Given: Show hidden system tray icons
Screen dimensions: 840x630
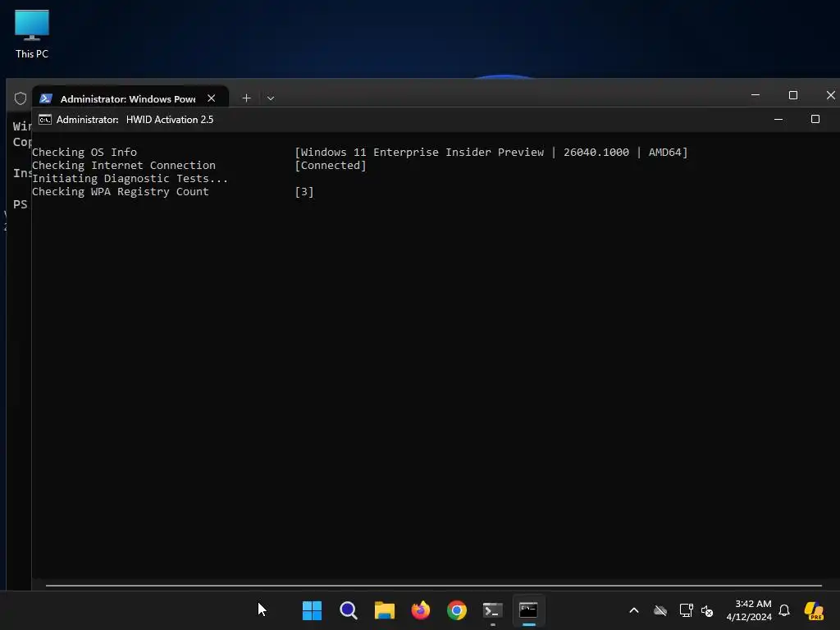Looking at the screenshot, I should pos(634,610).
